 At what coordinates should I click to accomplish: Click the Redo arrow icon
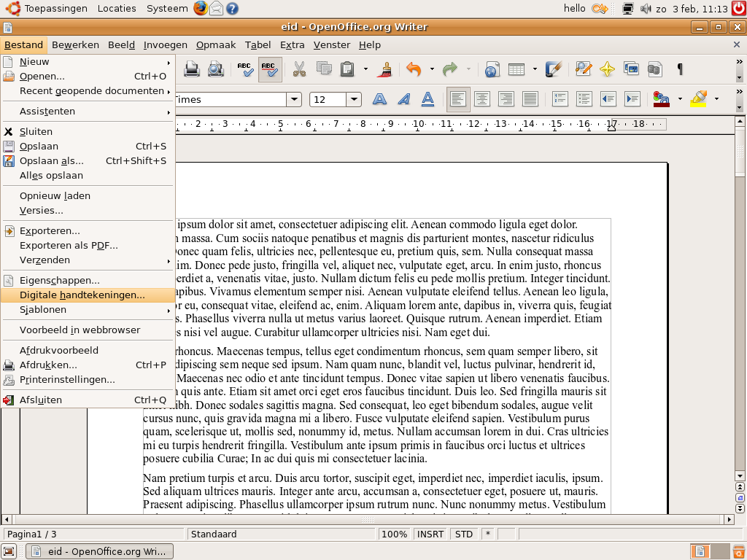pyautogui.click(x=449, y=69)
